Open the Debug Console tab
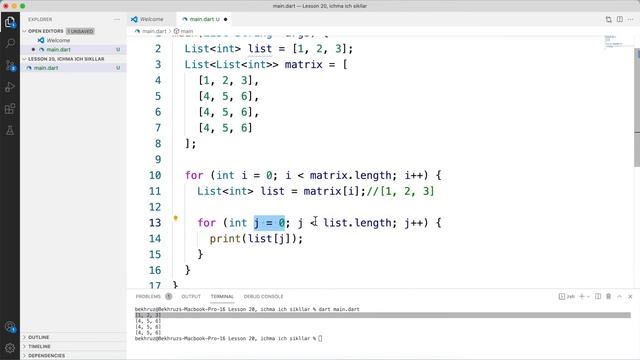 tap(263, 296)
